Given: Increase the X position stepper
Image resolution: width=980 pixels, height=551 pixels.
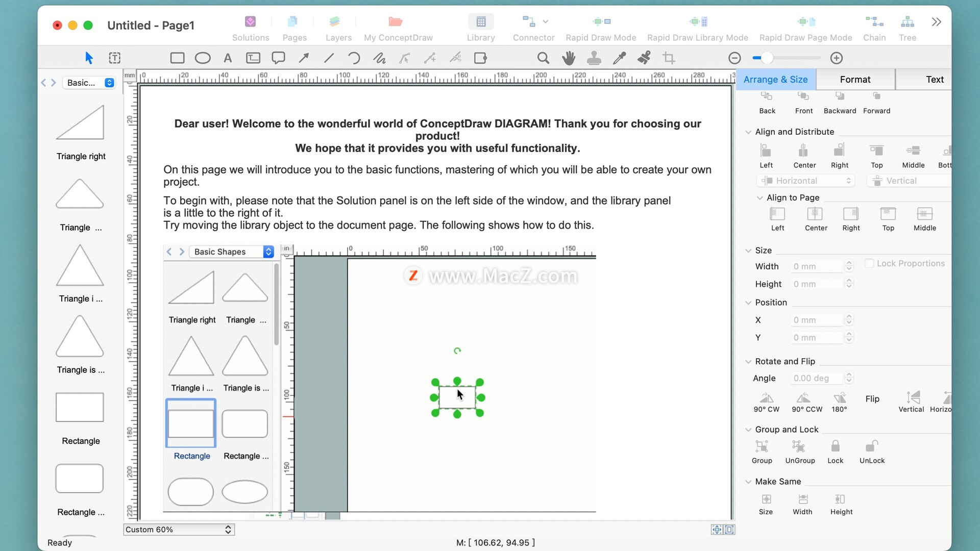Looking at the screenshot, I should 849,317.
